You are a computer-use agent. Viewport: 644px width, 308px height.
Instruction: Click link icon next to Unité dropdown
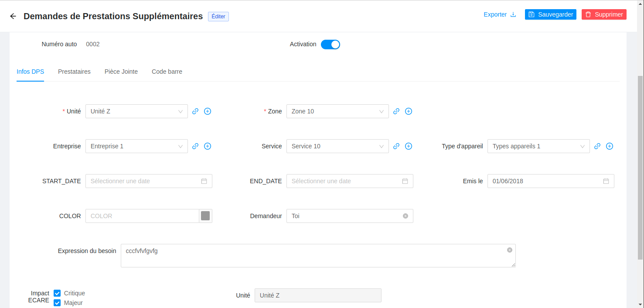coord(195,111)
